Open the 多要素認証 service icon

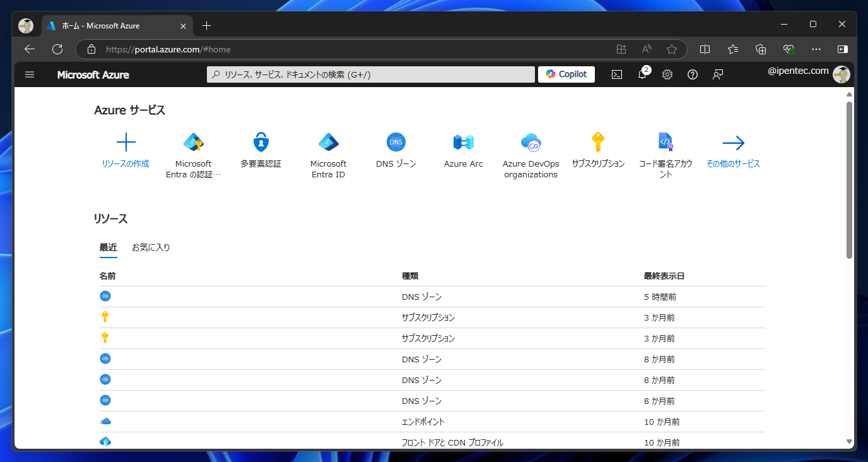(261, 141)
